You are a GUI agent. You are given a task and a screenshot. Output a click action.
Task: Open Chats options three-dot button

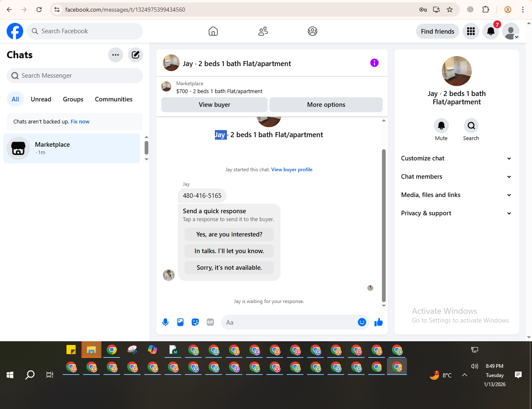(x=116, y=55)
